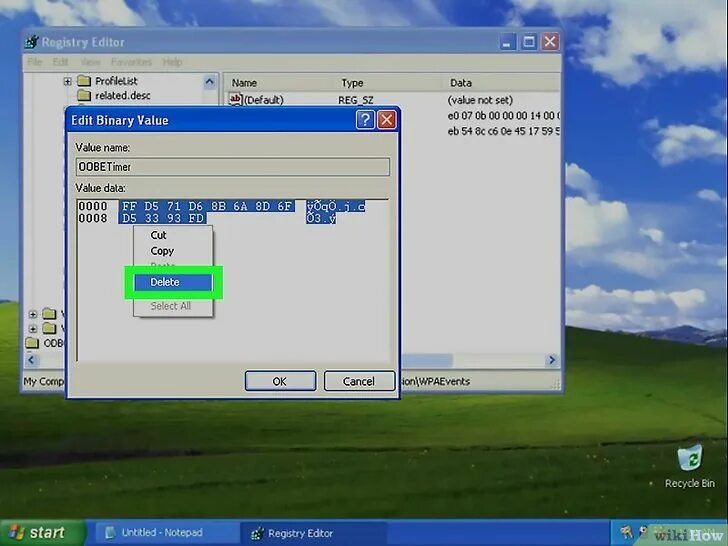This screenshot has width=728, height=546.
Task: Open the View menu in Registry Editor
Action: coord(90,62)
